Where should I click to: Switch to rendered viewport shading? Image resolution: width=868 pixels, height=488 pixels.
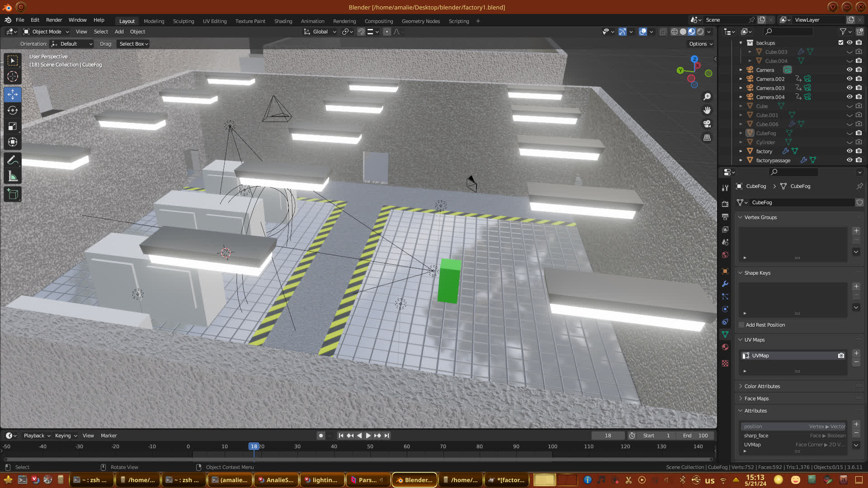pyautogui.click(x=700, y=32)
